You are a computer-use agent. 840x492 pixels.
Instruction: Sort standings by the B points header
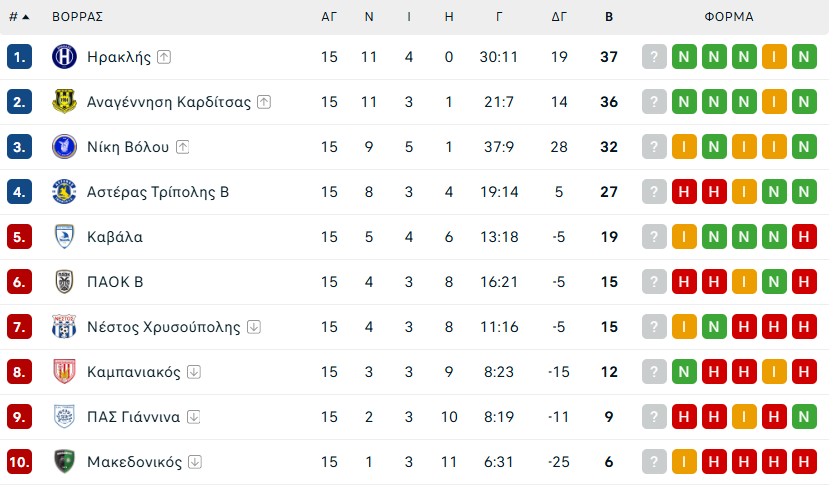tap(609, 17)
